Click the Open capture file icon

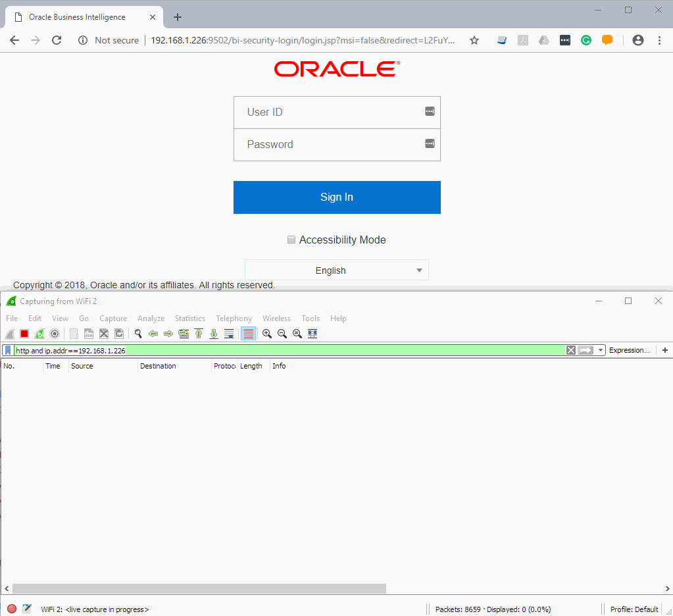point(74,334)
